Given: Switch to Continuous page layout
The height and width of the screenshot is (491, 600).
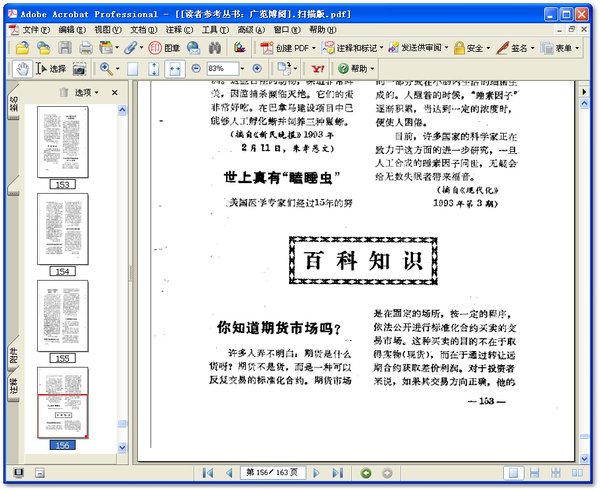Looking at the screenshot, I should [535, 473].
